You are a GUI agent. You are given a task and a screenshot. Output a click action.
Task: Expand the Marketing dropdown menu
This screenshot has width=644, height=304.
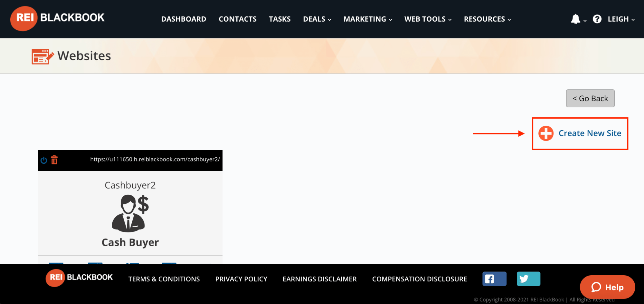point(368,19)
